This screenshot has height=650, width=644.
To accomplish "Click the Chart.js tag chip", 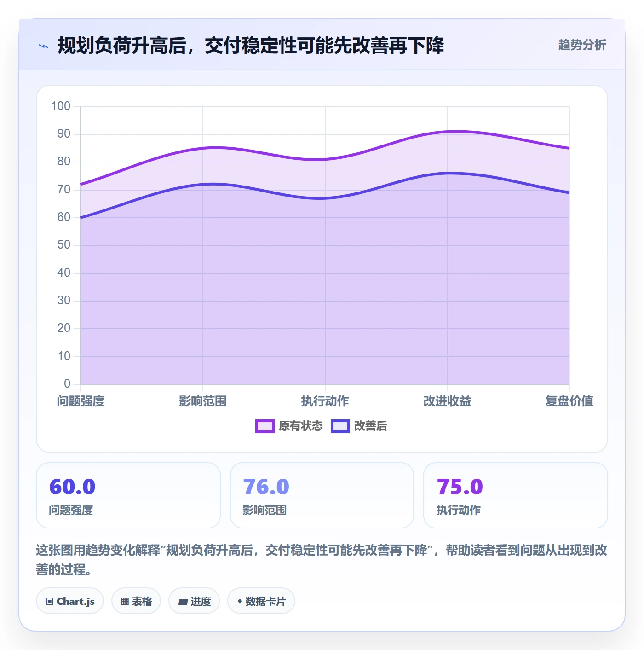I will tap(70, 601).
